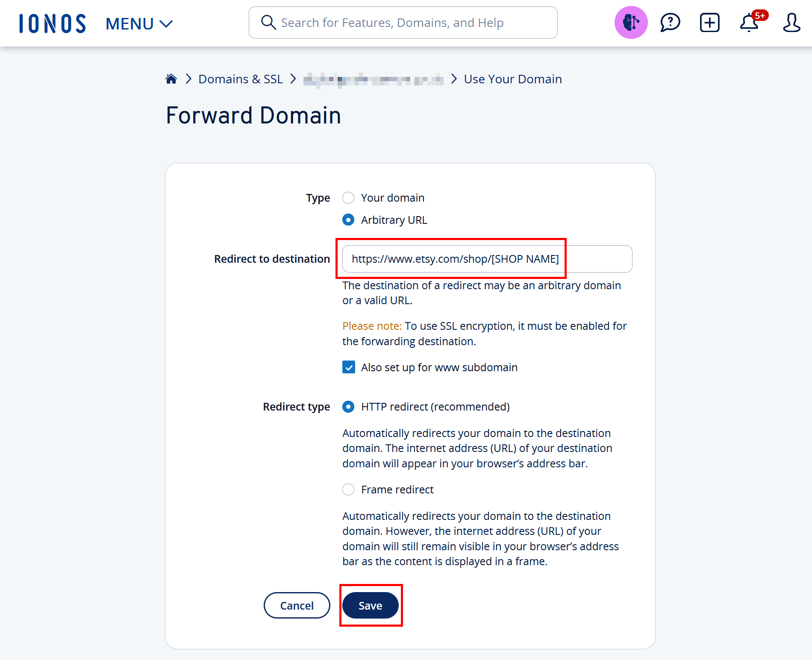
Task: Go to the home breadcrumb icon
Action: point(171,79)
